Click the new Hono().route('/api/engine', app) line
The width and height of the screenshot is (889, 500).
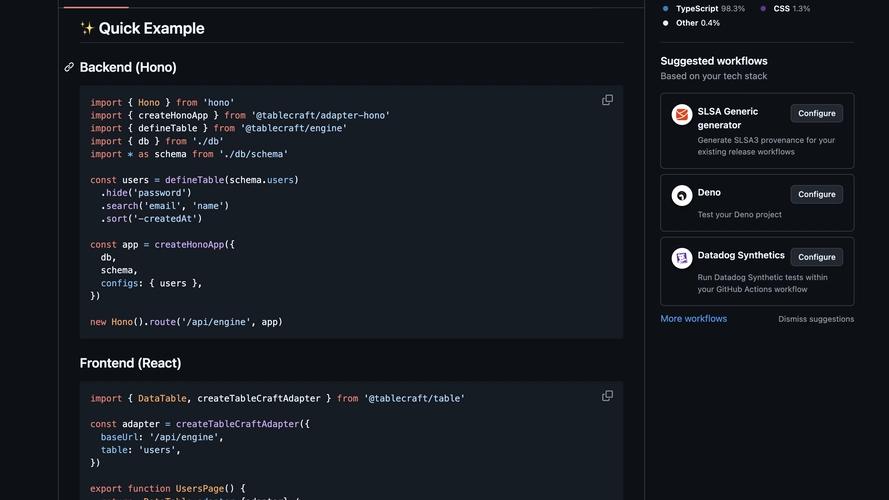(186, 321)
